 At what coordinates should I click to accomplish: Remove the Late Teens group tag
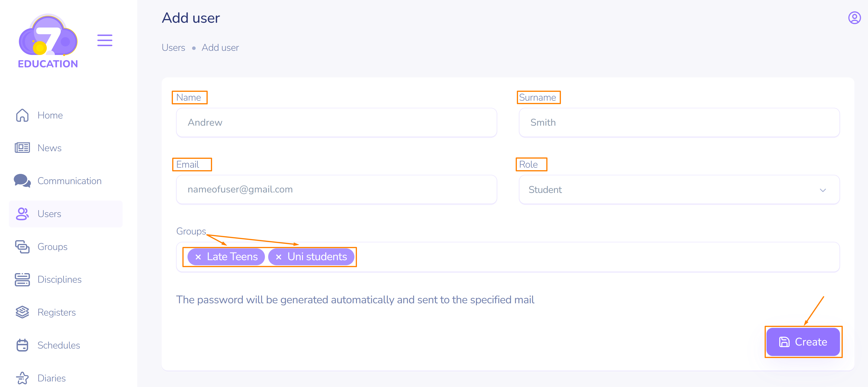pyautogui.click(x=198, y=257)
